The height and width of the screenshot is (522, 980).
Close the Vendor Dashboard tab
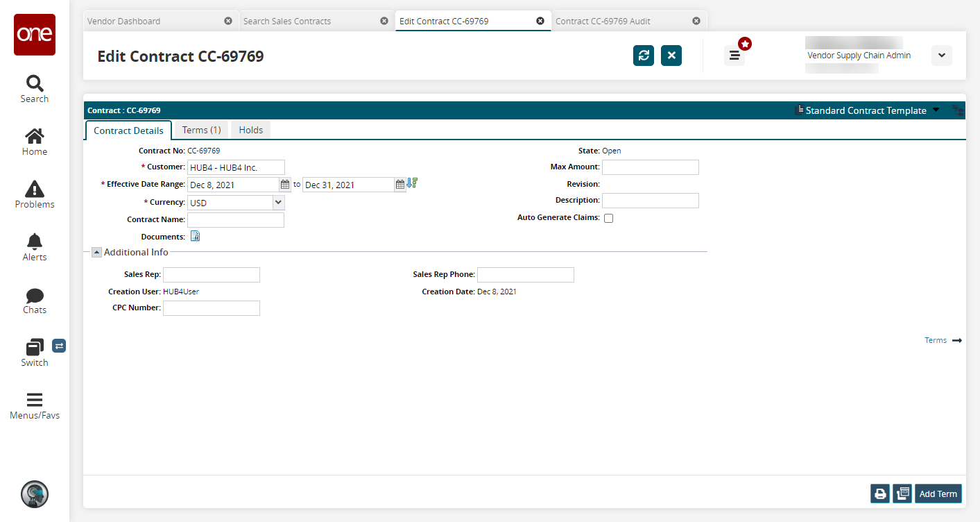tap(228, 21)
